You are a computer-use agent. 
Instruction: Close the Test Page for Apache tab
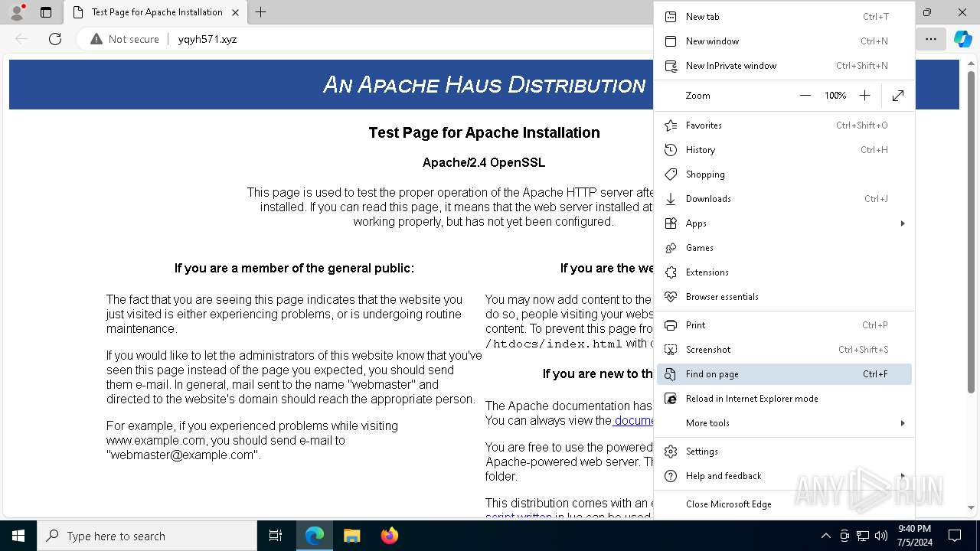point(235,12)
